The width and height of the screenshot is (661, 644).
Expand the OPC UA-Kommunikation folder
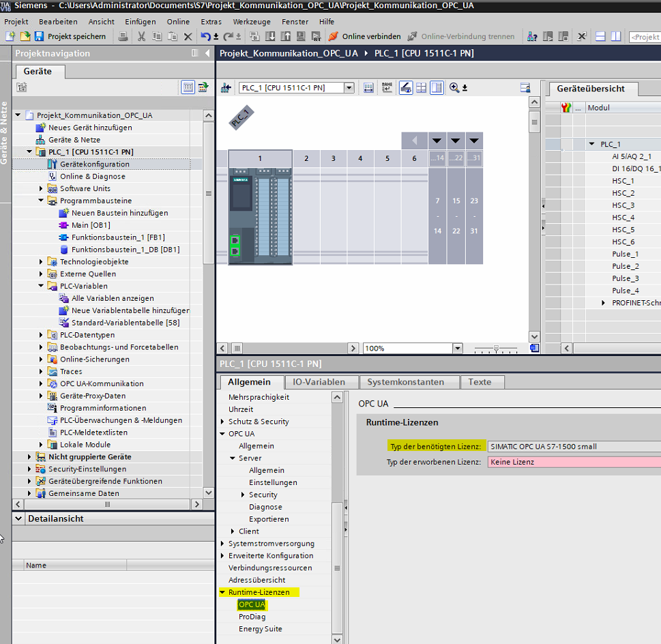tap(41, 383)
